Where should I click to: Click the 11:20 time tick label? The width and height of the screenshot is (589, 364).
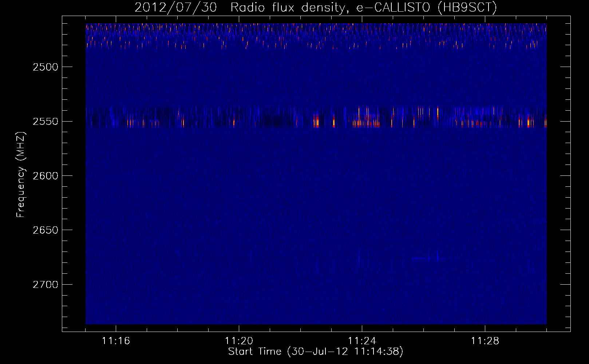(239, 341)
